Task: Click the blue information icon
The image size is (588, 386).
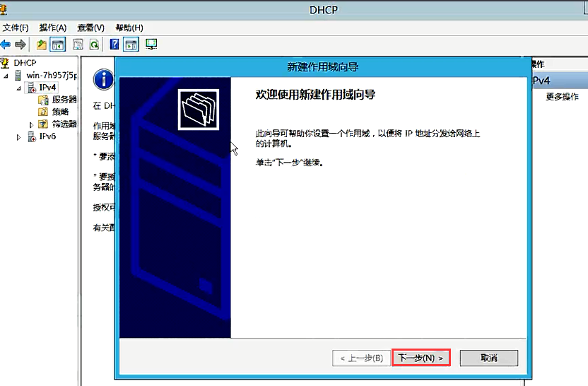Action: tap(103, 79)
